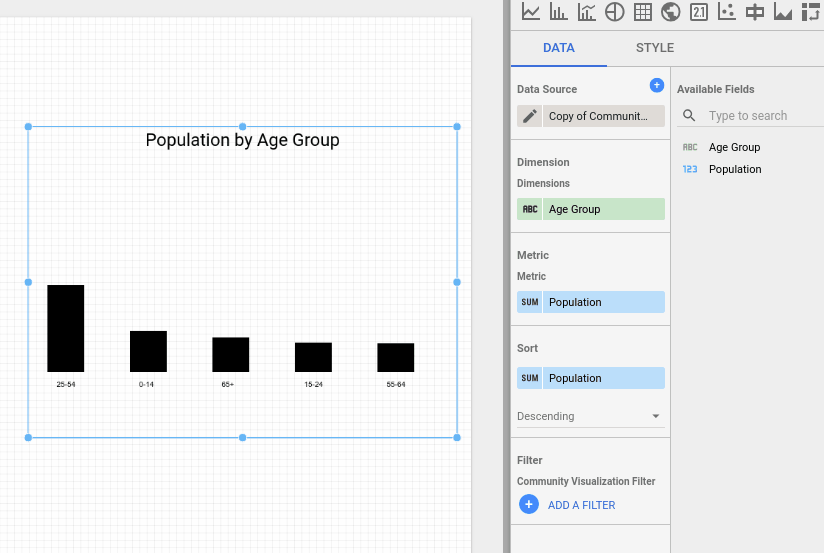
Task: Click the pencil icon to edit data source
Action: pos(530,116)
